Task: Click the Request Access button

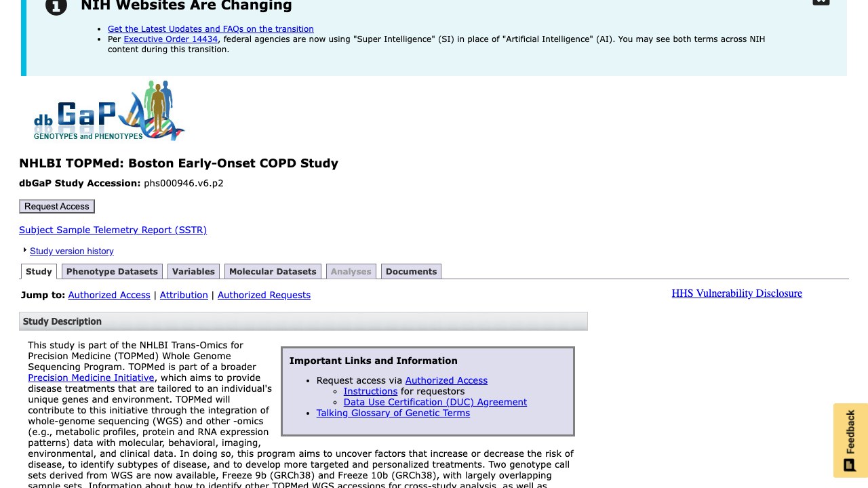Action: click(57, 206)
